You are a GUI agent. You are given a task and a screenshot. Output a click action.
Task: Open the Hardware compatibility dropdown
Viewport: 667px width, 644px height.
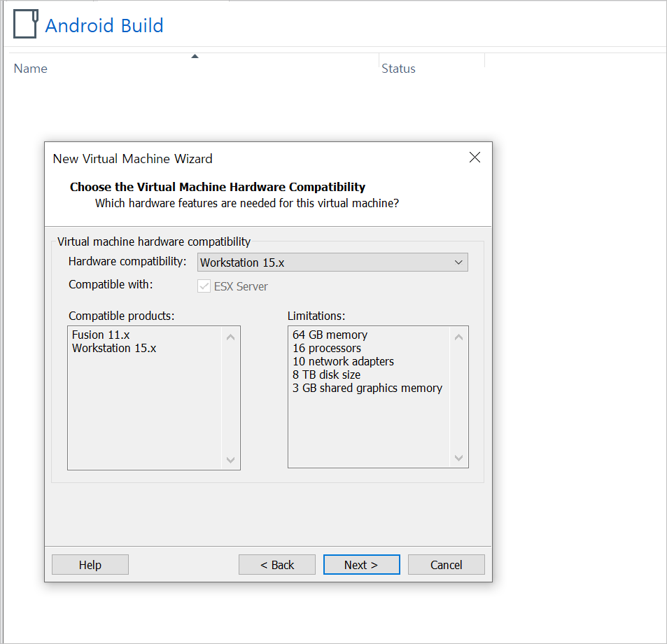pyautogui.click(x=332, y=262)
